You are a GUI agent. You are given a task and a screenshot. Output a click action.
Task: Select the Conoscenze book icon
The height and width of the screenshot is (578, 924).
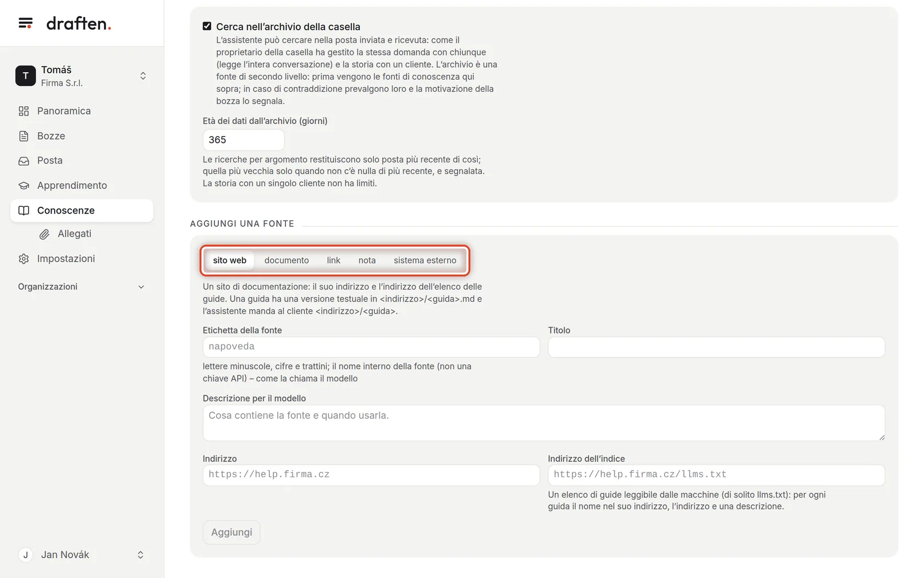click(x=24, y=210)
